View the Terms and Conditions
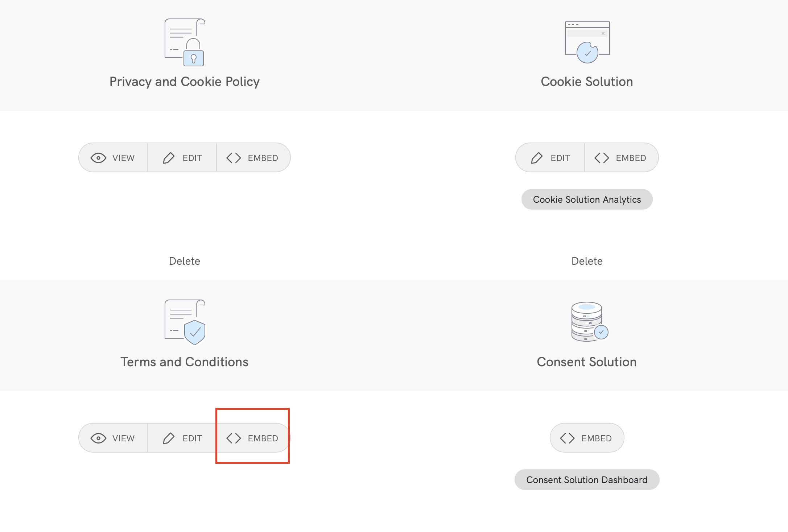 113,438
